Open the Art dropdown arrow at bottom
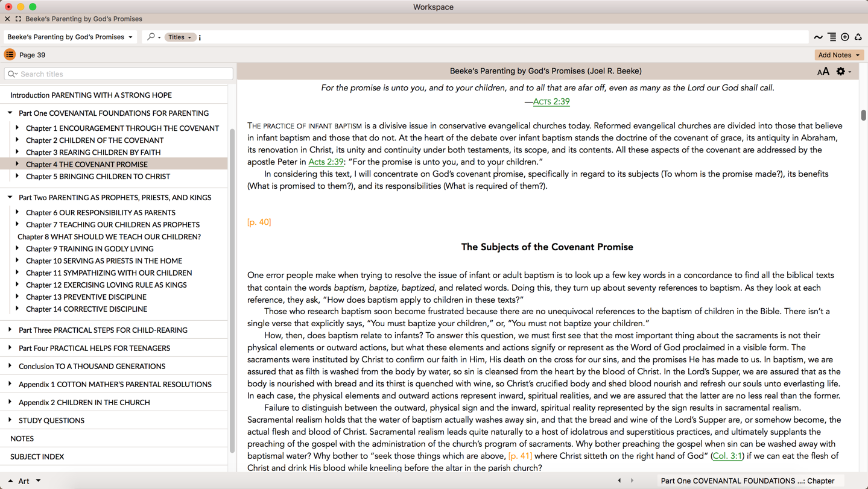 point(38,481)
